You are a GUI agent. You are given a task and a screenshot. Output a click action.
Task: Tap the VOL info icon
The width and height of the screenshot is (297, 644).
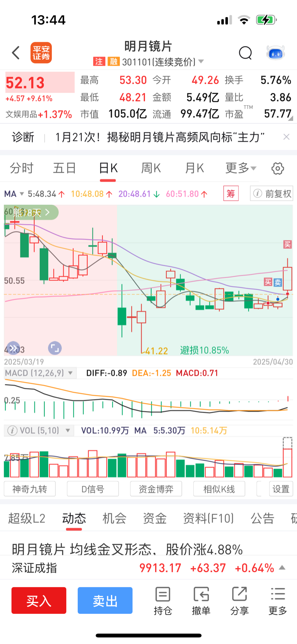pos(12,431)
